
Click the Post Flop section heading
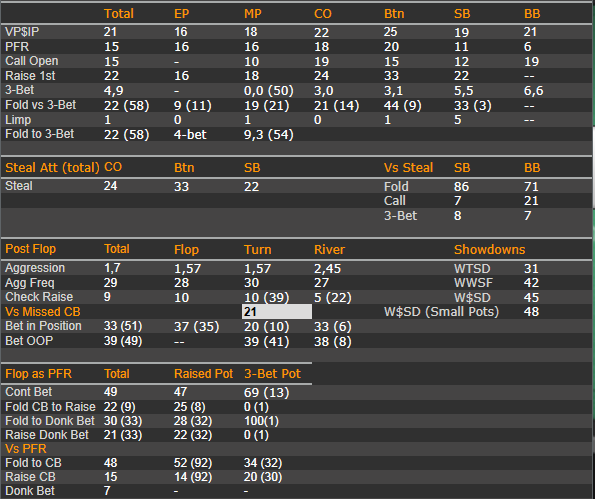[x=30, y=249]
